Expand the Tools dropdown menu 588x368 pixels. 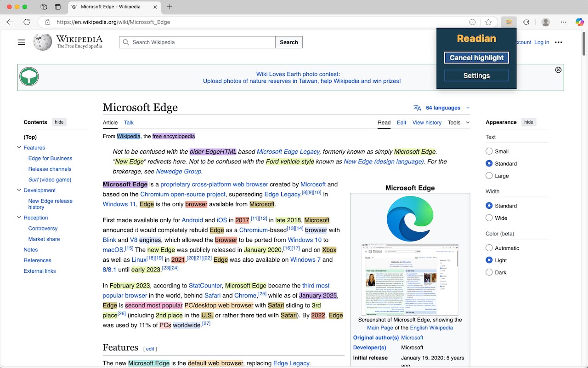coord(458,122)
